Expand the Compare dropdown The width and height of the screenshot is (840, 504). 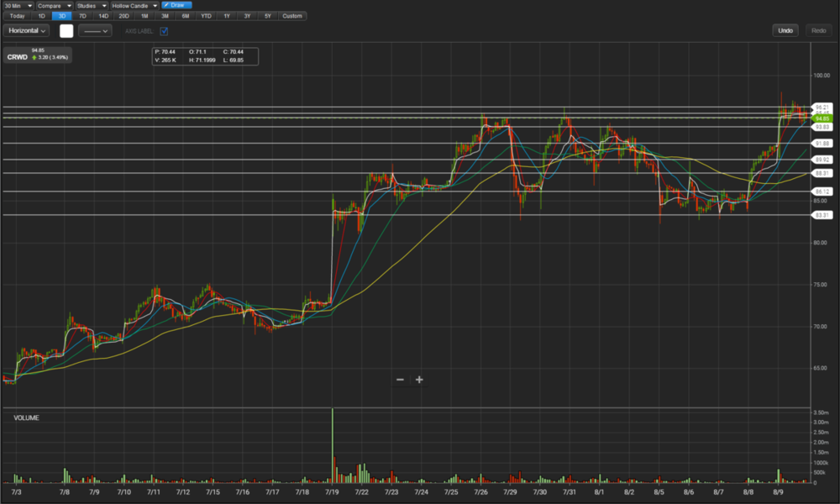54,5
